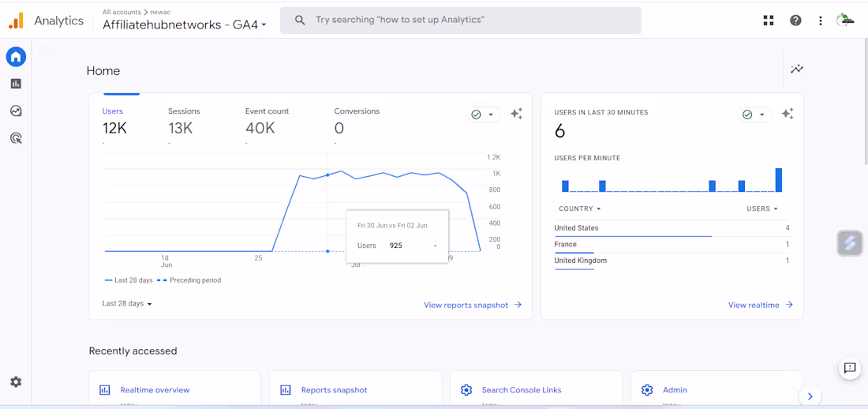Open the Last 28 days date range dropdown
This screenshot has height=409, width=868.
(127, 304)
